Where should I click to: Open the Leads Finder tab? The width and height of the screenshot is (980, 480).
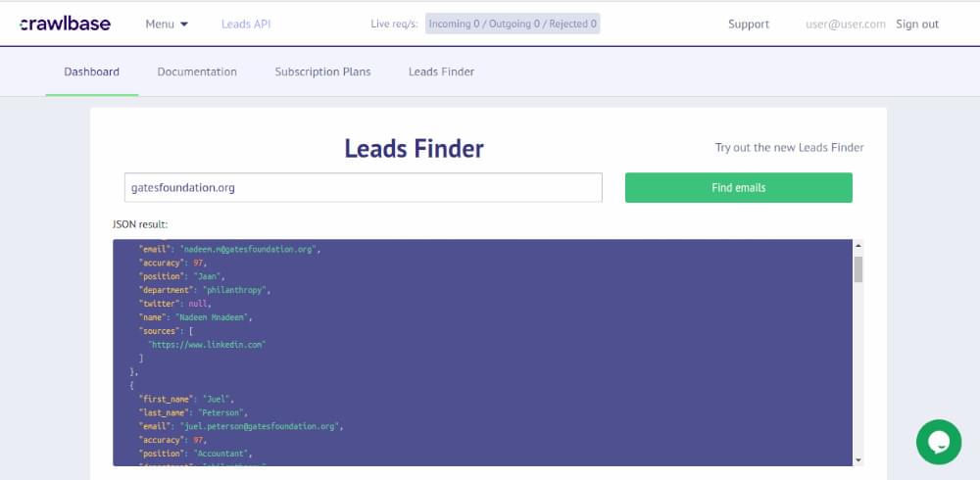point(441,72)
